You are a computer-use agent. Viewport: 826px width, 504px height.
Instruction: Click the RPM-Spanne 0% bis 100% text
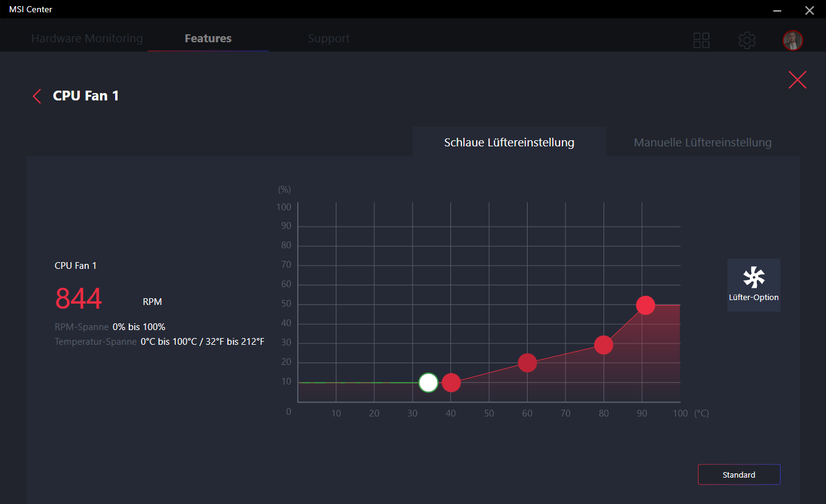tap(110, 326)
